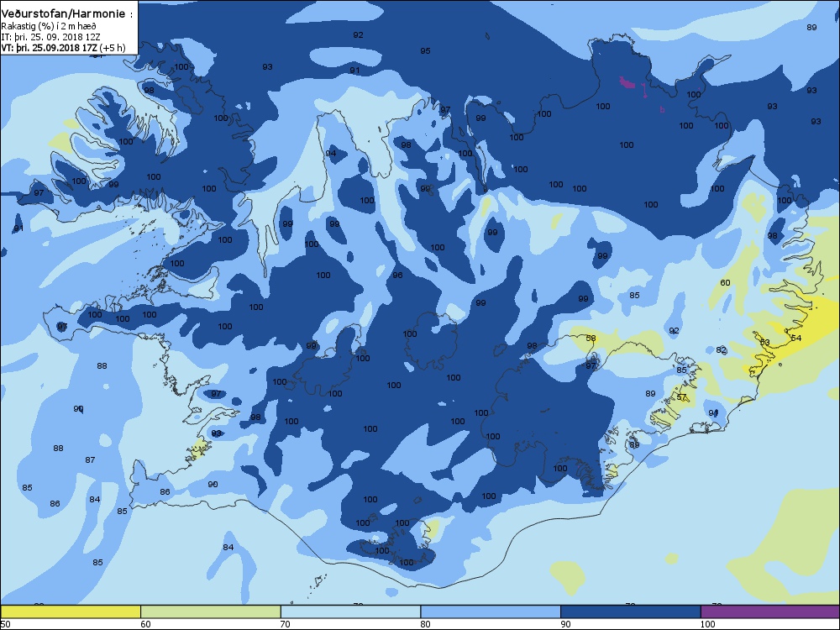Click the humidity value 87 on the map

tap(90, 459)
